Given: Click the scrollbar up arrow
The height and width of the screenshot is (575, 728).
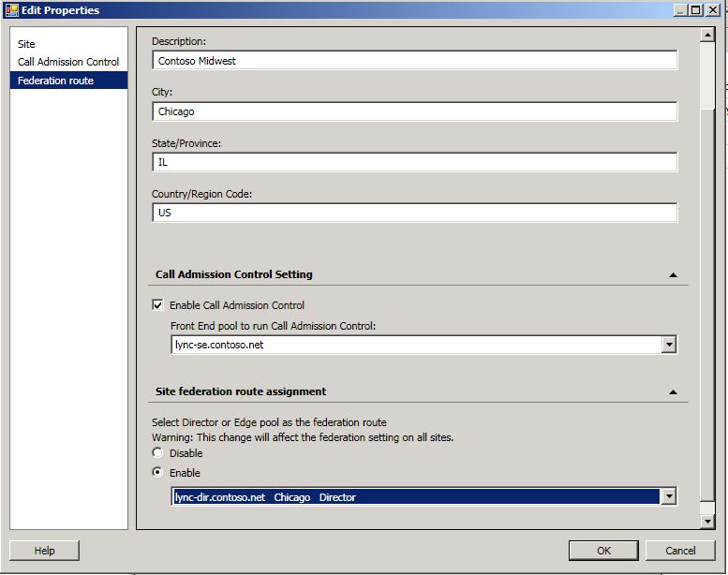Looking at the screenshot, I should (707, 35).
